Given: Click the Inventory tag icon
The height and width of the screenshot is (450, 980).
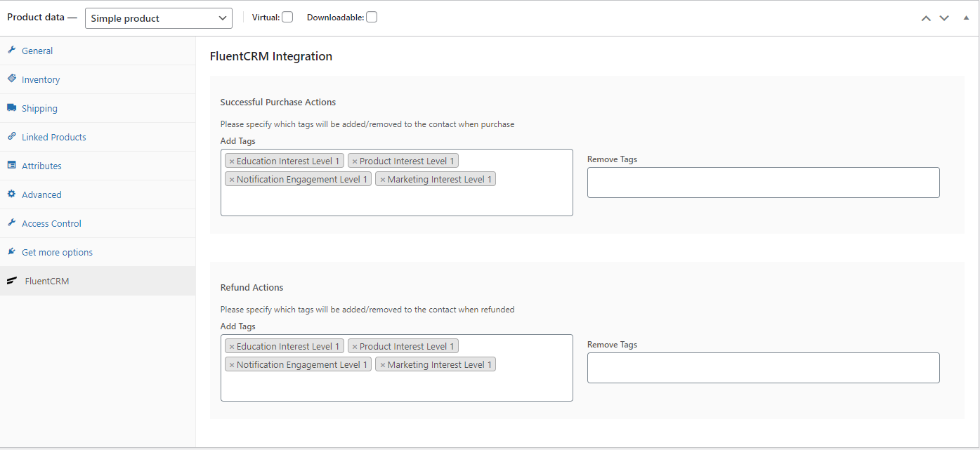Looking at the screenshot, I should (x=11, y=79).
